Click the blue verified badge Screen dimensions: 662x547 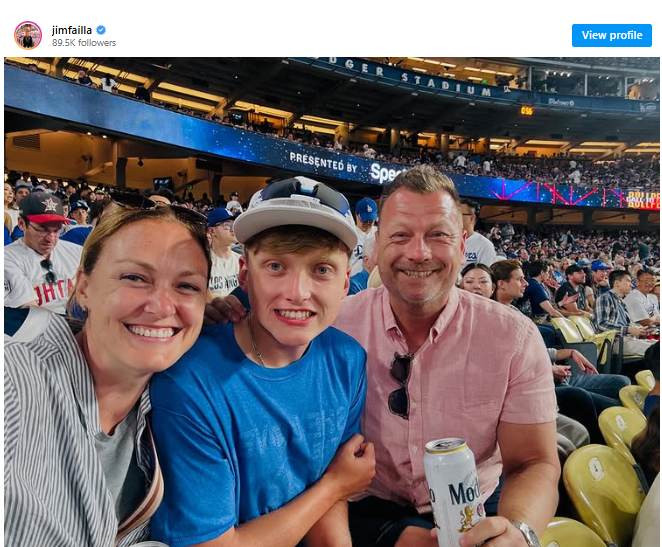tap(101, 31)
